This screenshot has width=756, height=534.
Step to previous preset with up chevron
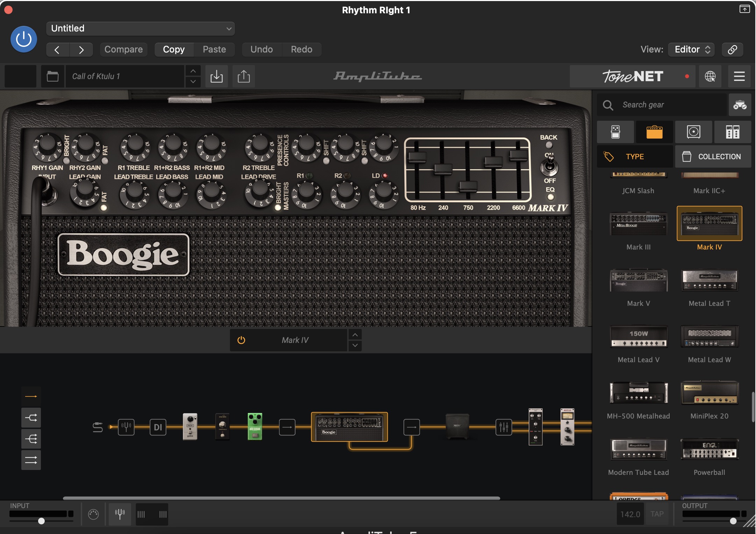click(x=193, y=71)
